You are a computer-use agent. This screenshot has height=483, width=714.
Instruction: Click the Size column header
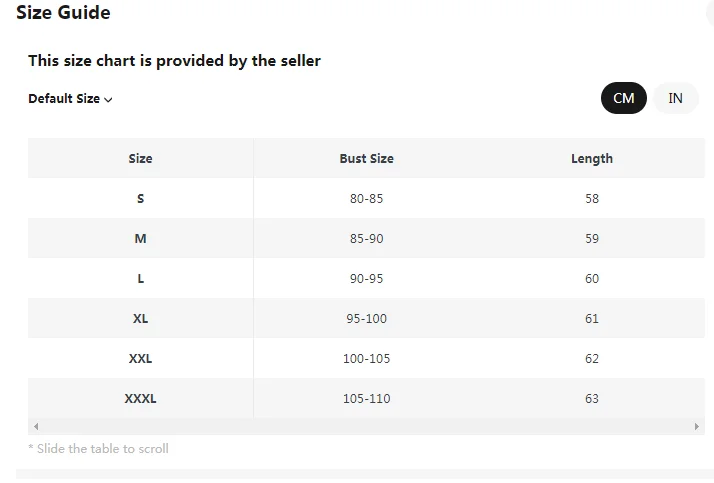click(140, 158)
